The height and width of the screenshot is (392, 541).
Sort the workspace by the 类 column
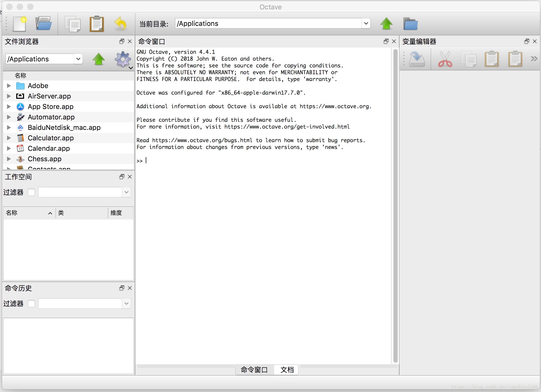coord(82,213)
